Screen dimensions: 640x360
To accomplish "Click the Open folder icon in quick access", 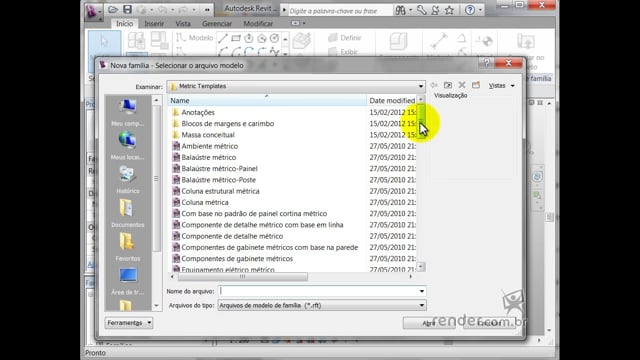I will tap(113, 9).
